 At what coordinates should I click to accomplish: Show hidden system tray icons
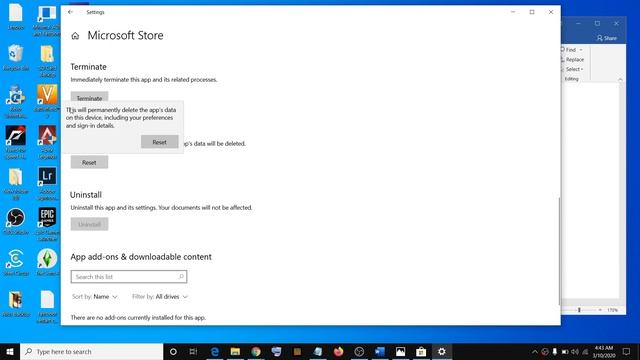535,352
